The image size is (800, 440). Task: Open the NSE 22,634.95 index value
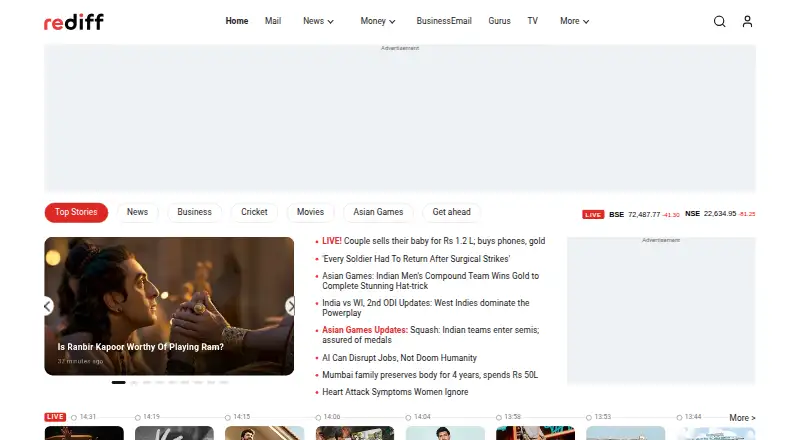click(719, 214)
